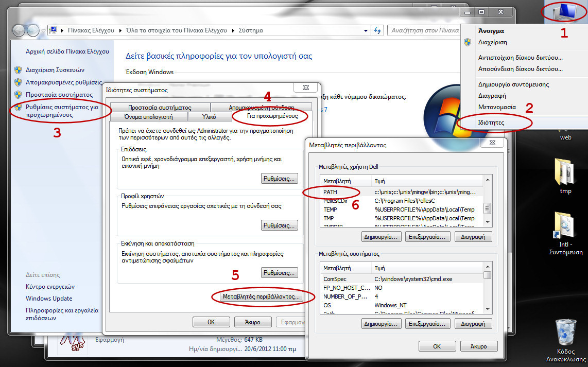
Task: Select the FP_NO_HOST_C... system variable row
Action: click(x=402, y=288)
